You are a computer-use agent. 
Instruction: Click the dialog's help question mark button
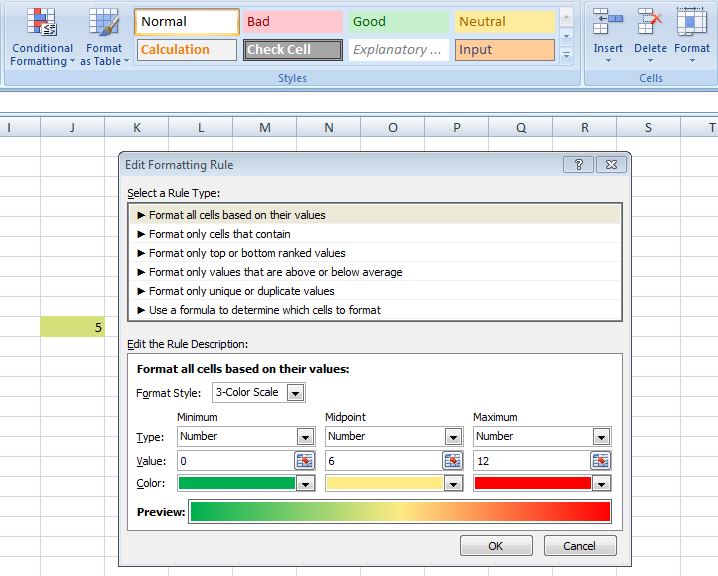(x=578, y=165)
